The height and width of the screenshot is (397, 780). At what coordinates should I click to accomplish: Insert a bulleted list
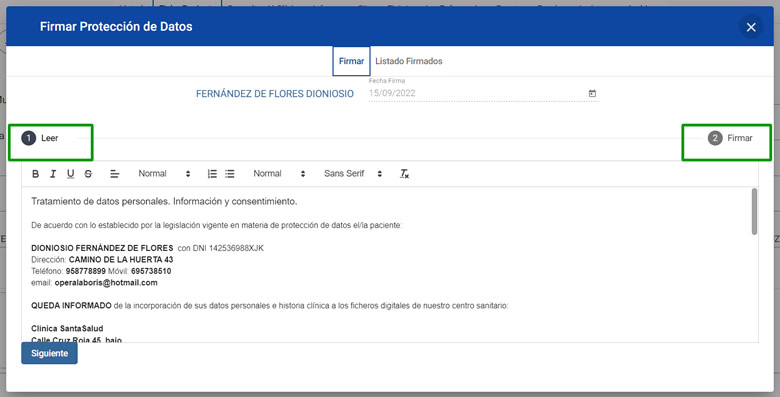pos(229,174)
